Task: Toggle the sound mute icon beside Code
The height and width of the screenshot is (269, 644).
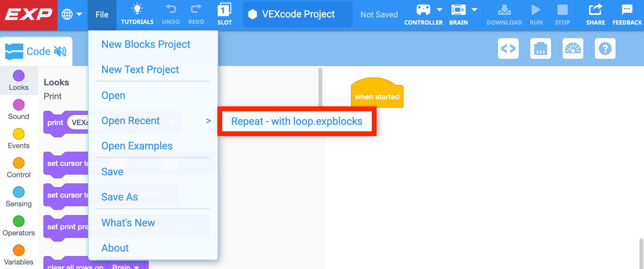Action: click(x=60, y=51)
